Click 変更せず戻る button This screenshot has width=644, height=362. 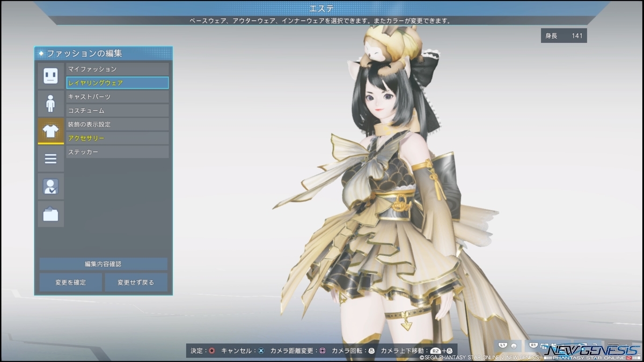click(136, 282)
